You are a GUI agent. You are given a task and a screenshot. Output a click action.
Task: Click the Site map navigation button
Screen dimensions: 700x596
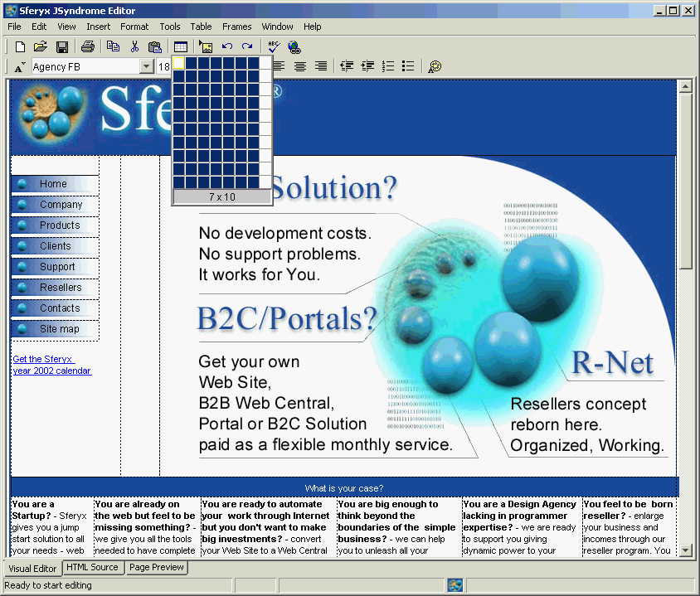[x=55, y=329]
